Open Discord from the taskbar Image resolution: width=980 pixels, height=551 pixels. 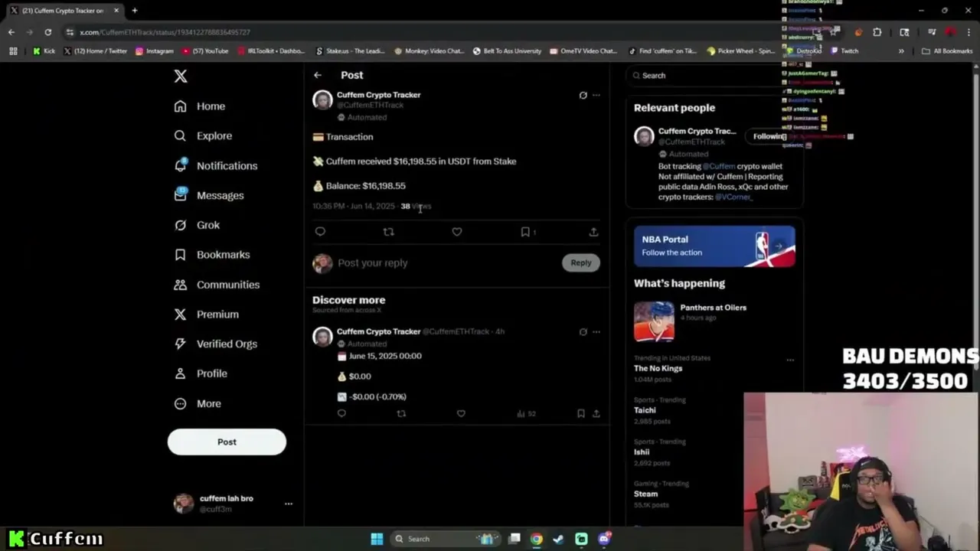(604, 539)
